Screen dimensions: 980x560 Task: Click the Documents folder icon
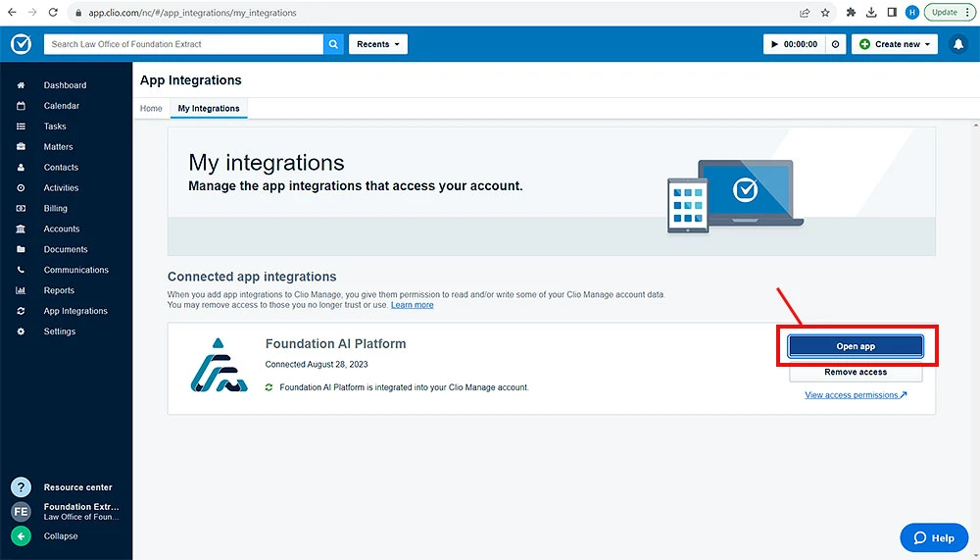tap(21, 249)
